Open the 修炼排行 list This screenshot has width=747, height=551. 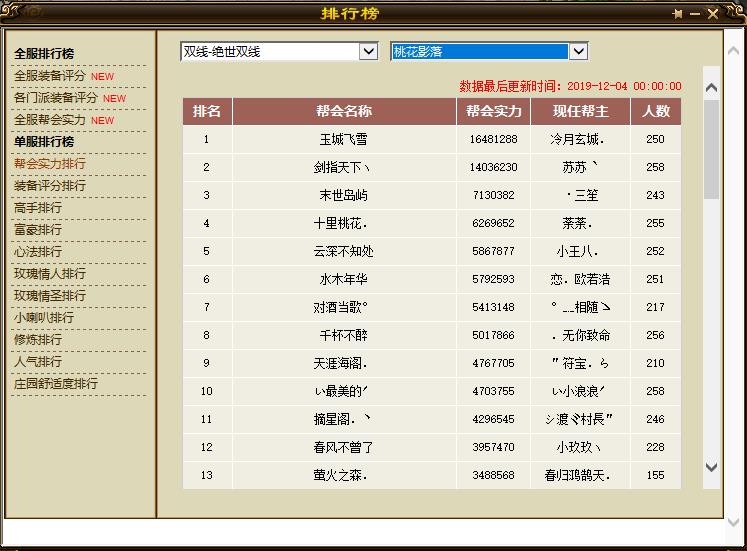38,340
